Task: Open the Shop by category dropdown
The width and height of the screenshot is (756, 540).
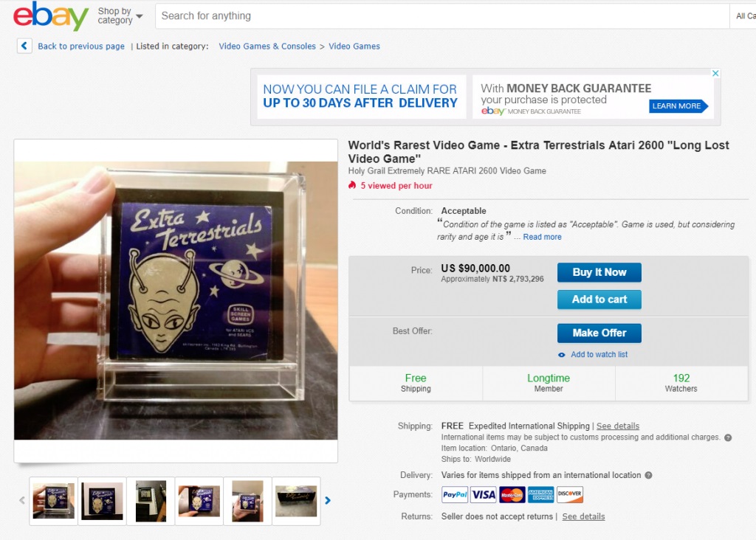Action: 120,16
